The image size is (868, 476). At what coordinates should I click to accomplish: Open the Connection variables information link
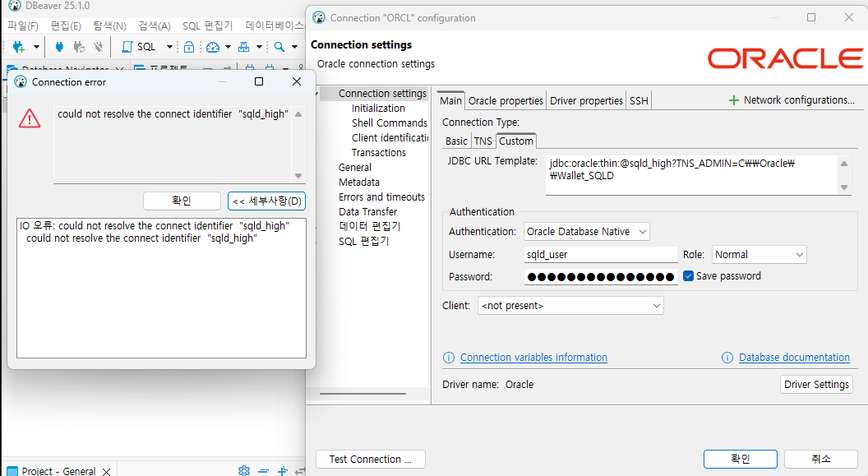(533, 358)
